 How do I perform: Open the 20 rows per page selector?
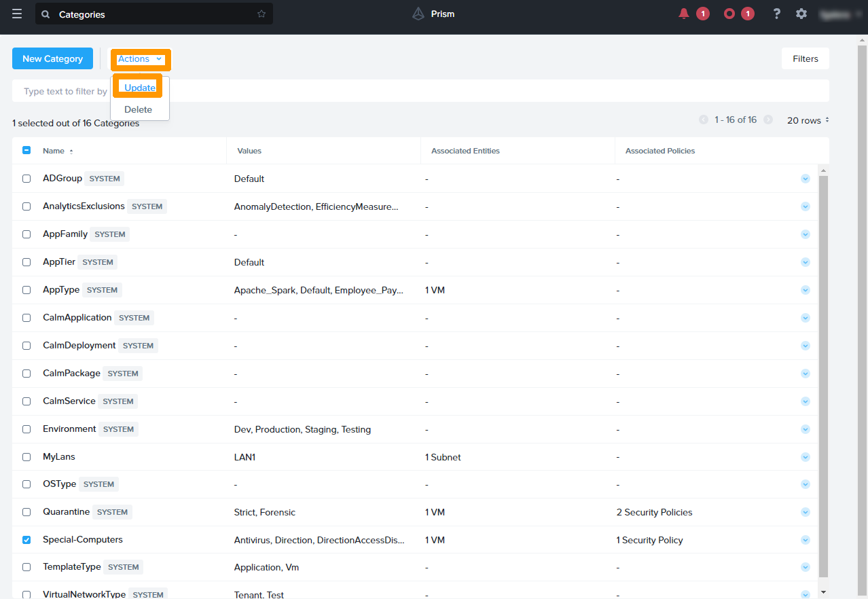808,120
